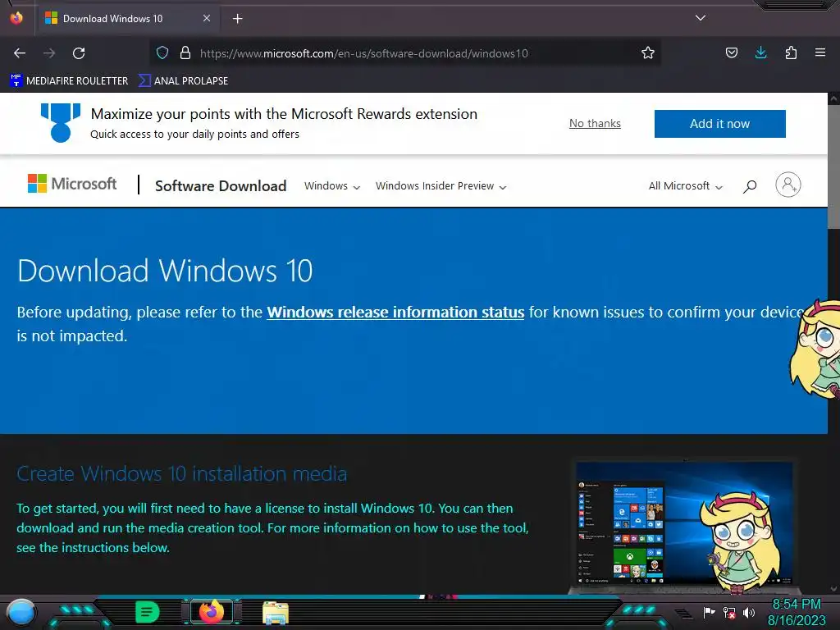Close the Download Windows 10 tab
The image size is (840, 630).
(x=207, y=18)
